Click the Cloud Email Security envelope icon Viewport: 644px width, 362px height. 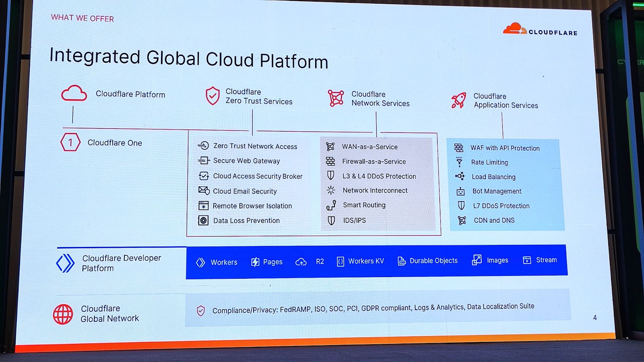click(x=204, y=190)
